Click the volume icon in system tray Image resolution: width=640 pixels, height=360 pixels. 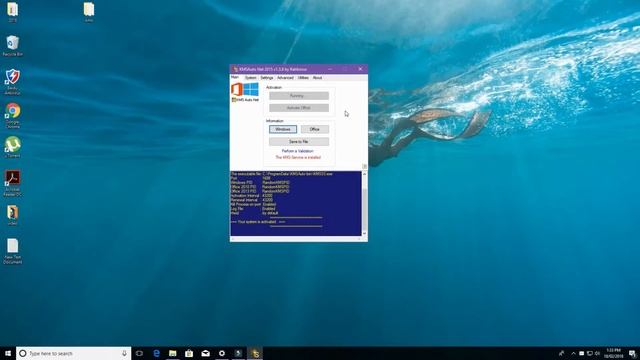598,353
